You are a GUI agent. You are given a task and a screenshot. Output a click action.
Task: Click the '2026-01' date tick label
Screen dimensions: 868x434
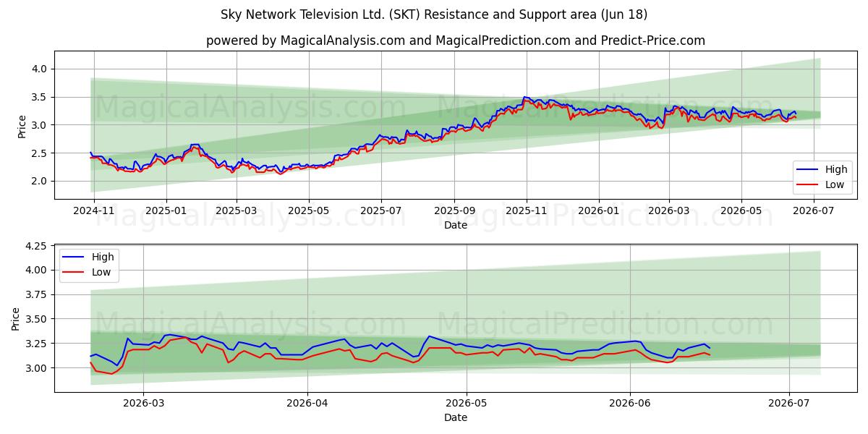click(599, 210)
